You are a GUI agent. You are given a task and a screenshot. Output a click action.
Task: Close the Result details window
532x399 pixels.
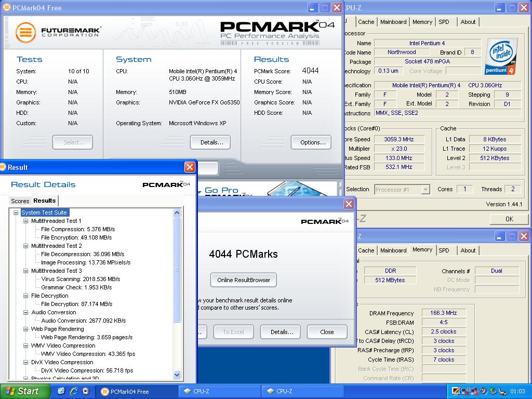[x=190, y=167]
